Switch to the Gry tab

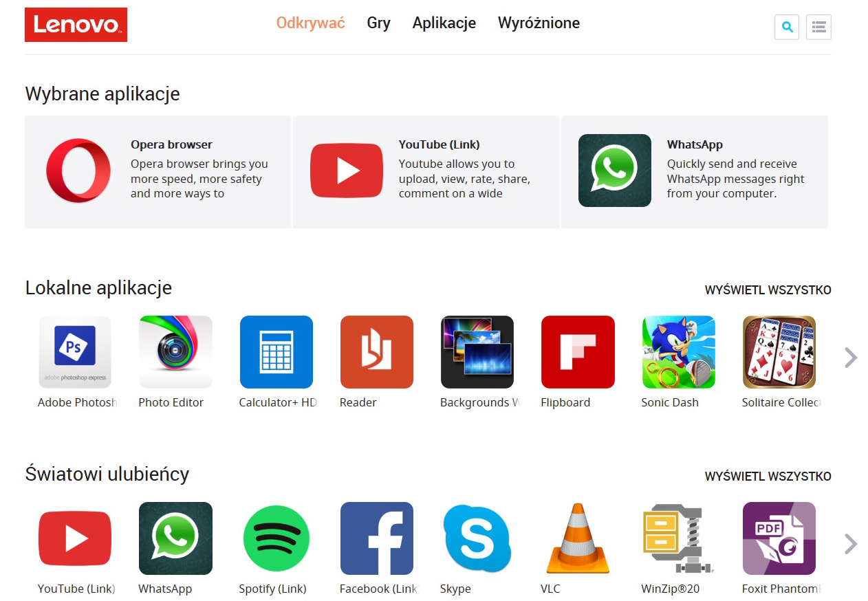379,23
